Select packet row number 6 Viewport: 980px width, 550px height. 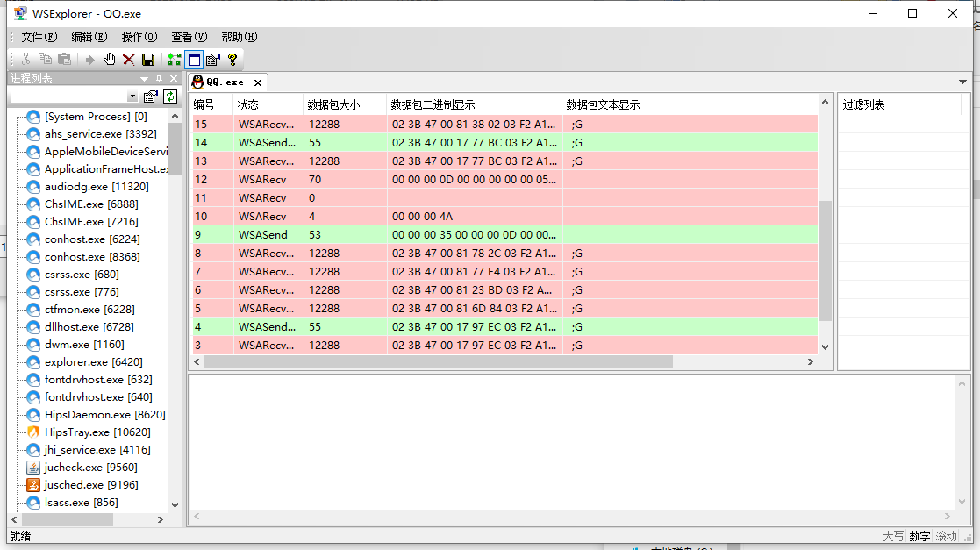click(505, 290)
